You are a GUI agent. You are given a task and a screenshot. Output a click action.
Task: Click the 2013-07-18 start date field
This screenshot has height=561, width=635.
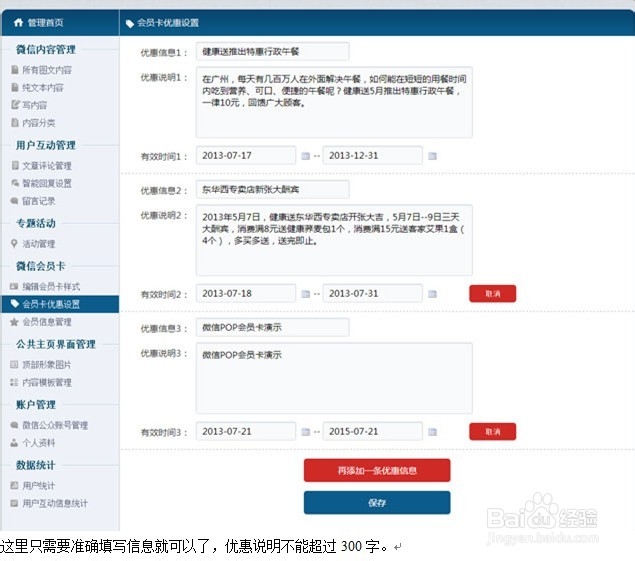(x=246, y=293)
